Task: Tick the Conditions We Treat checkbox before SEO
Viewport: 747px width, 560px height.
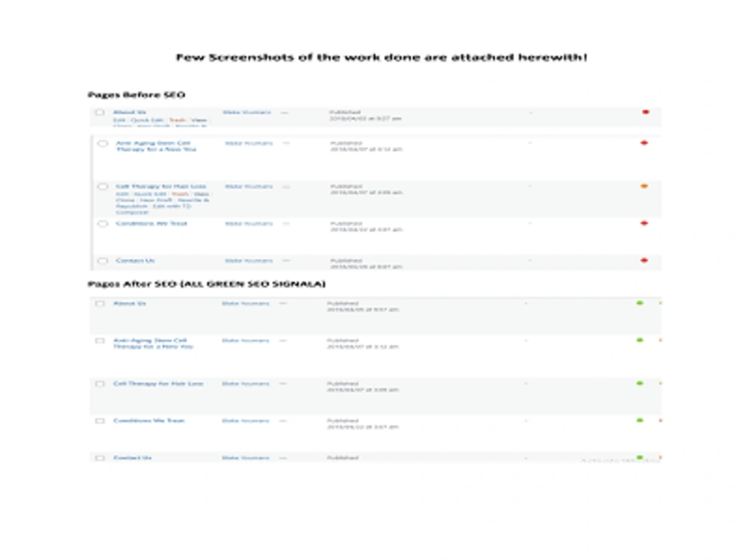Action: pyautogui.click(x=102, y=224)
